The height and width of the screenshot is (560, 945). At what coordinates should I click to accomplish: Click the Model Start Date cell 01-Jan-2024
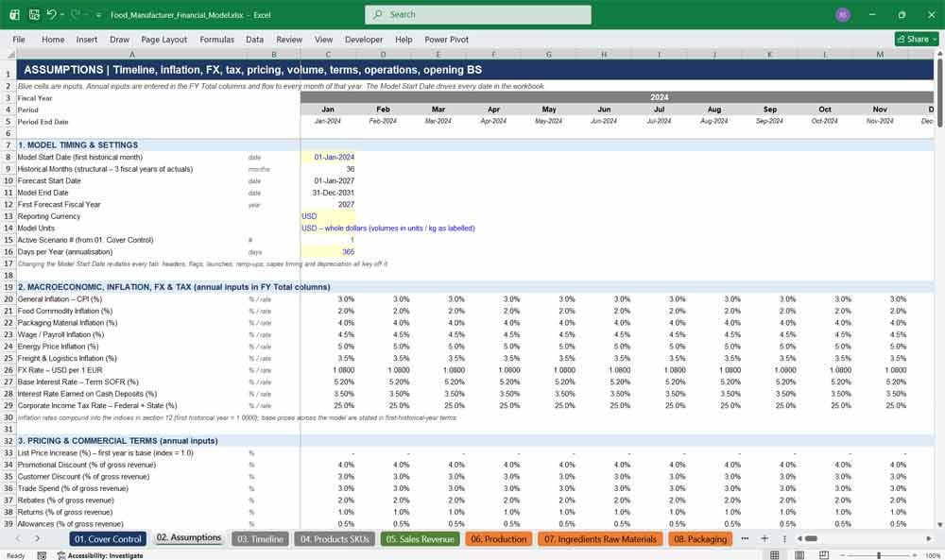(329, 157)
